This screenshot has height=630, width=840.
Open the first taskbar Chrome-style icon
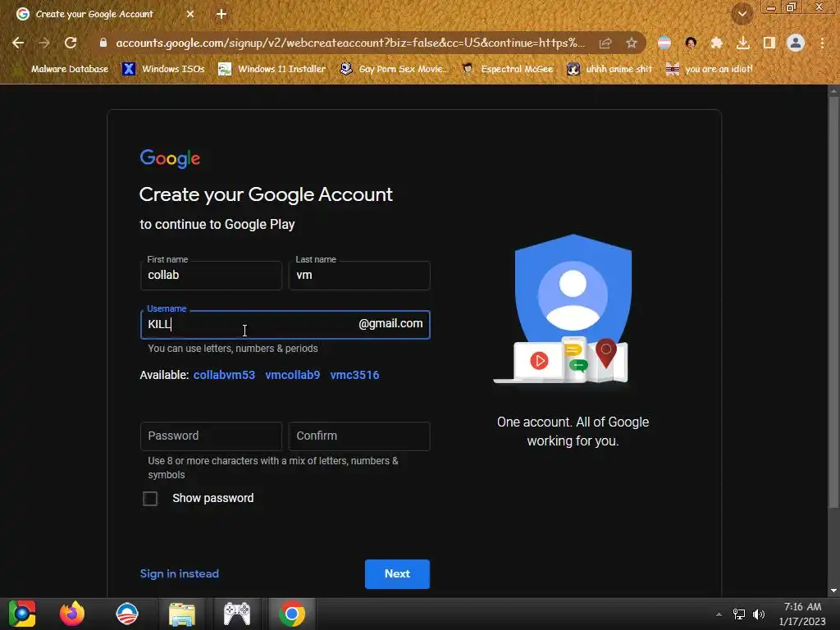coord(22,614)
